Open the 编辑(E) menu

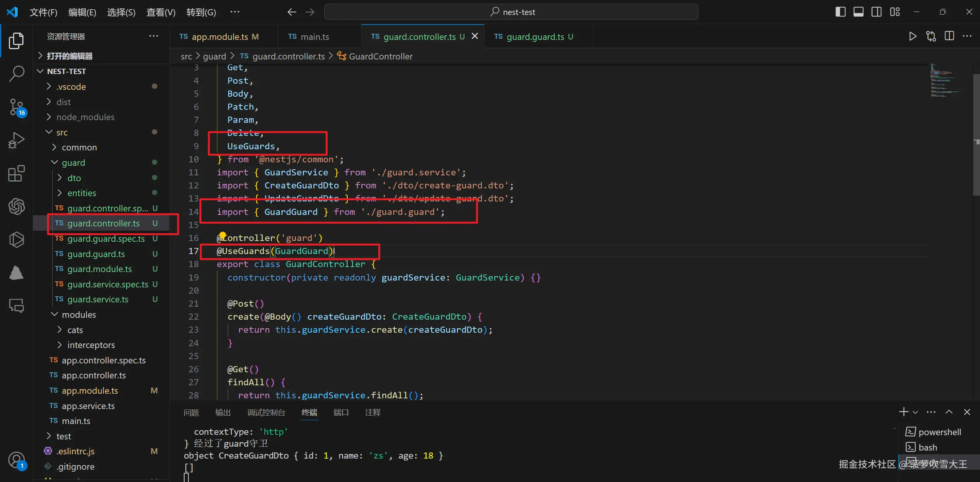point(82,12)
